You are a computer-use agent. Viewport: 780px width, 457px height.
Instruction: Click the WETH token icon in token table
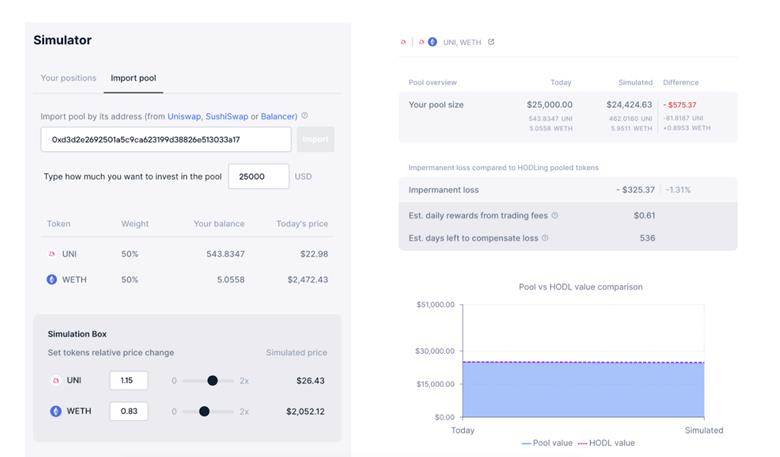(52, 279)
